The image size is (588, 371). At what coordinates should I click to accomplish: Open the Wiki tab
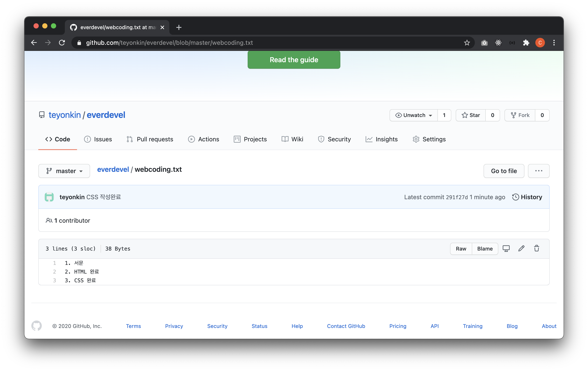pyautogui.click(x=292, y=139)
